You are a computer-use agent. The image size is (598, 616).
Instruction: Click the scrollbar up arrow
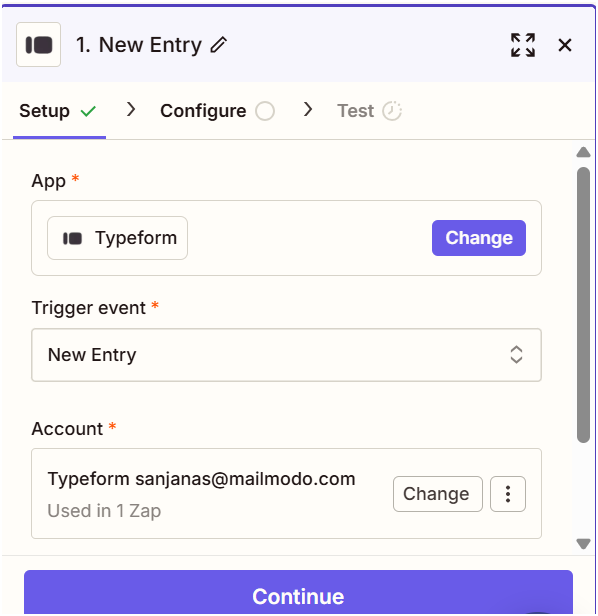583,152
